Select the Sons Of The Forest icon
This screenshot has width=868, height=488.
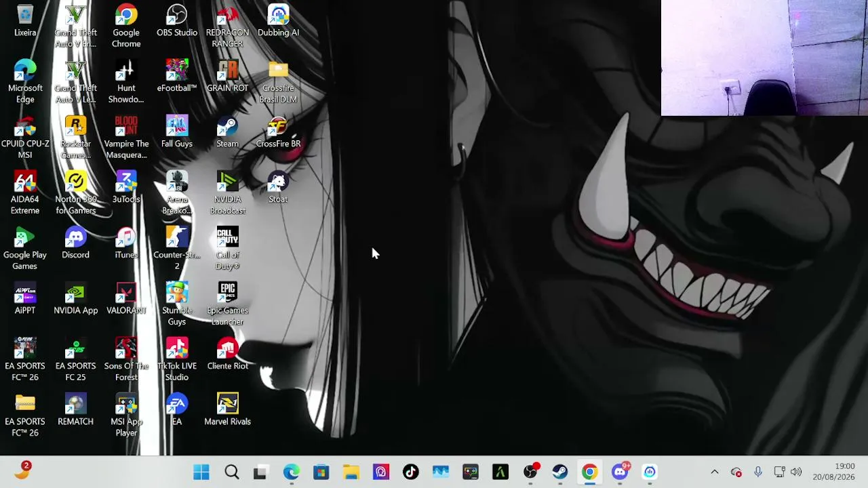tap(126, 360)
